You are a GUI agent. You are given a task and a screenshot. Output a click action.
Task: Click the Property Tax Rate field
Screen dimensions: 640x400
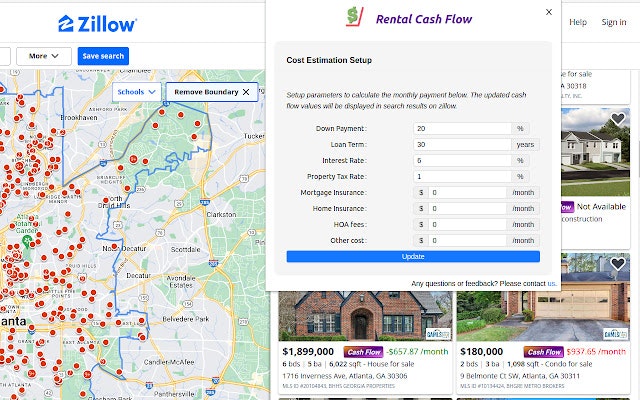[x=462, y=176]
